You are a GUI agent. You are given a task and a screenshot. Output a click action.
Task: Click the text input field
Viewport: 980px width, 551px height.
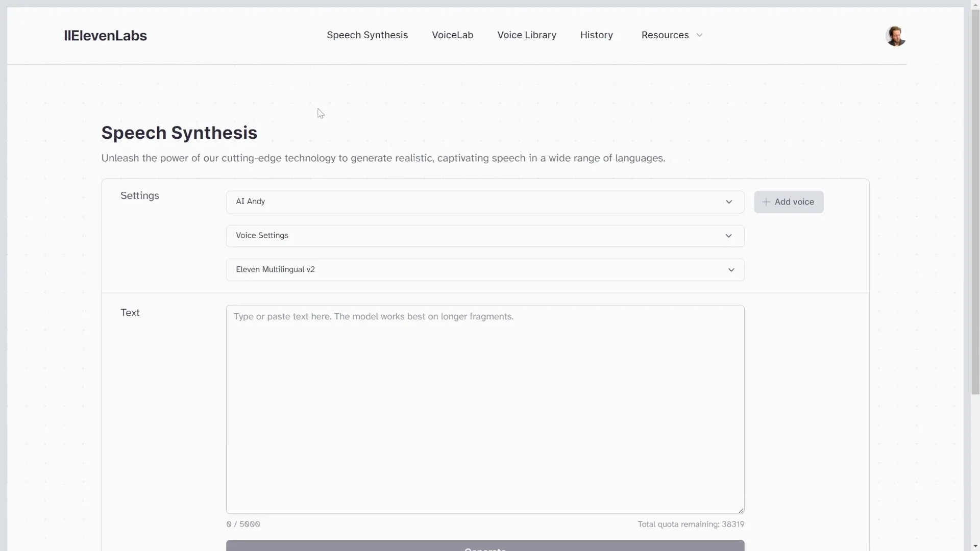484,408
